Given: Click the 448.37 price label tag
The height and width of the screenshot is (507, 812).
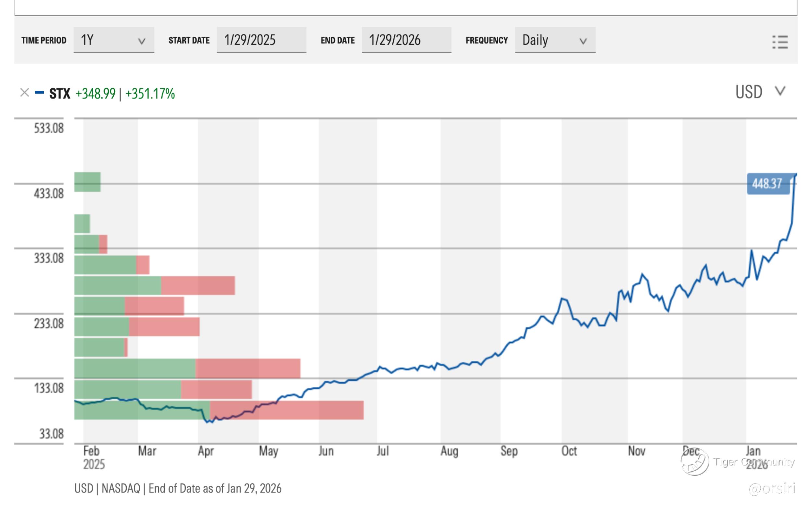Looking at the screenshot, I should [768, 184].
